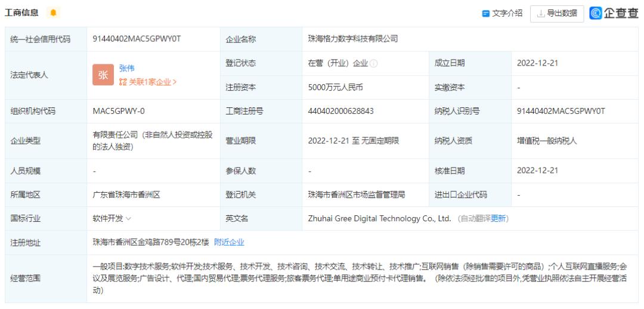Click the 参保人数 label cell
Viewport: 644px width, 309px height.
pos(261,171)
